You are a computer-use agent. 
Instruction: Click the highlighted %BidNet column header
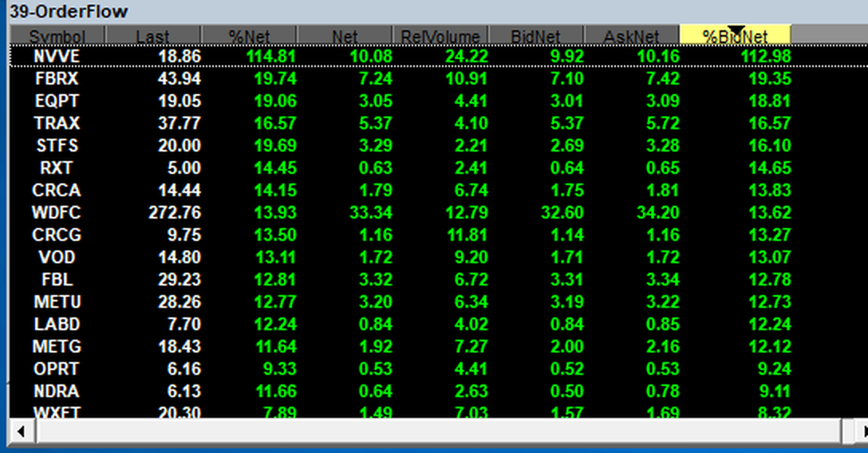(x=735, y=36)
